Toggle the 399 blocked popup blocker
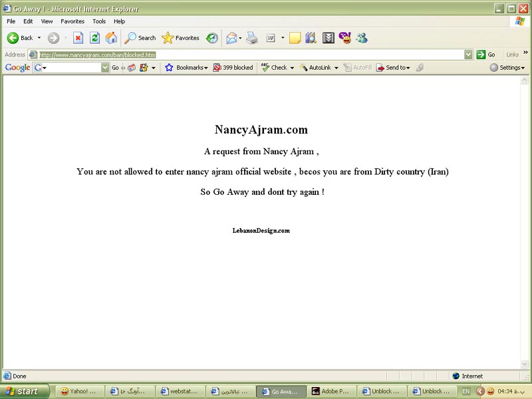This screenshot has width=532, height=399. [x=233, y=68]
